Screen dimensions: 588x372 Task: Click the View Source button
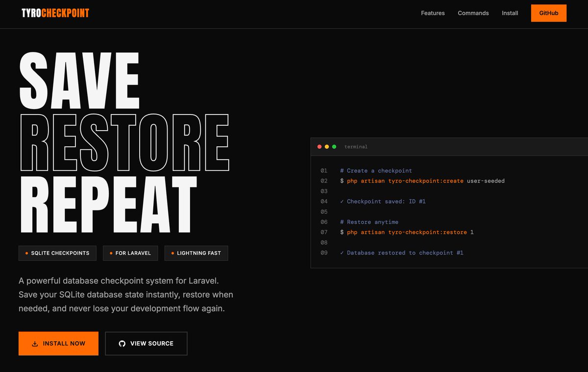[x=146, y=344]
